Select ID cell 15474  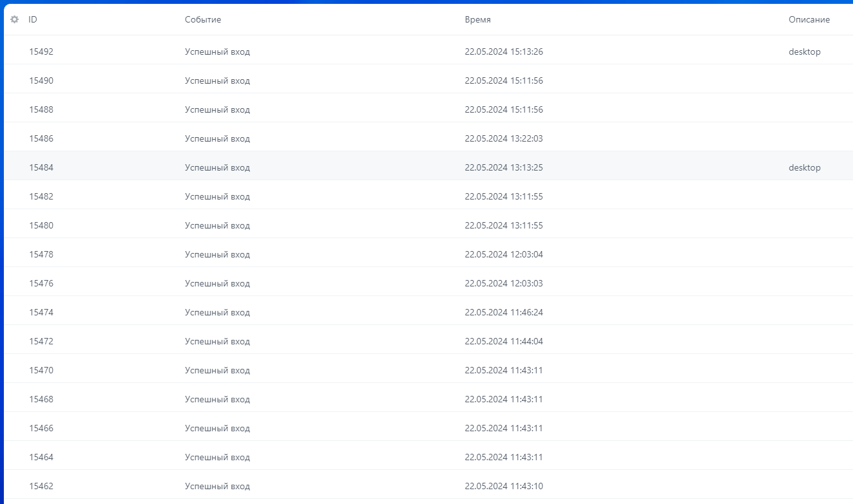(41, 312)
